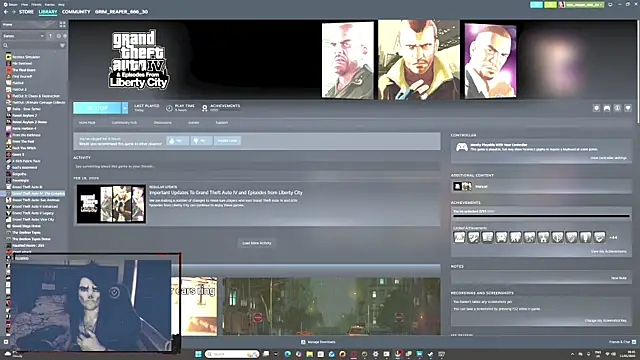Click the main page vertical scrollbar
Viewport: 640px width, 360px height.
pos(638,71)
